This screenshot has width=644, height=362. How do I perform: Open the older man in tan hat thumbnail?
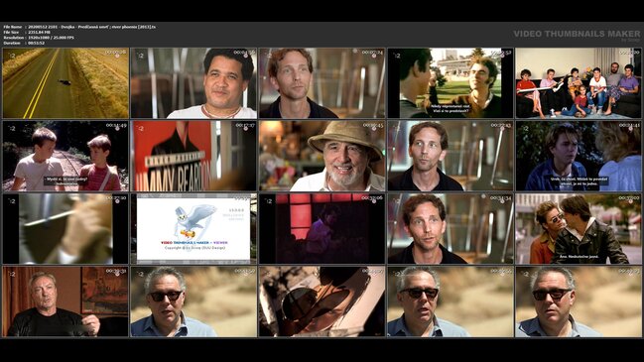(322, 156)
